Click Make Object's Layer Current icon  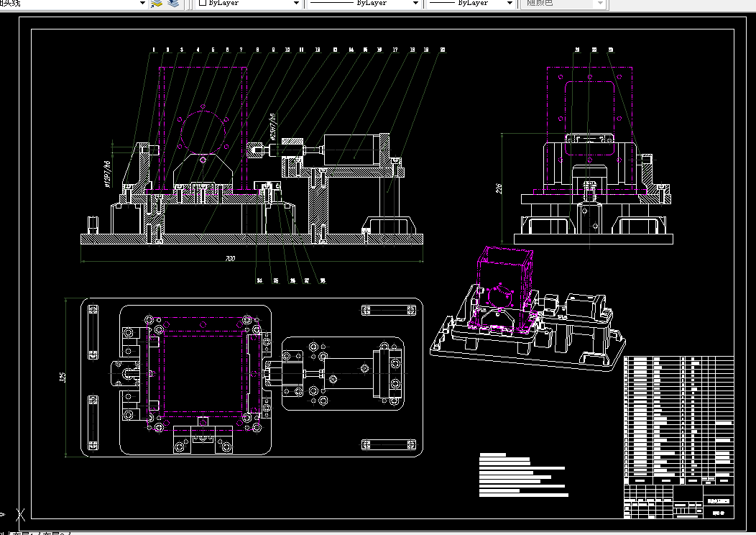156,4
